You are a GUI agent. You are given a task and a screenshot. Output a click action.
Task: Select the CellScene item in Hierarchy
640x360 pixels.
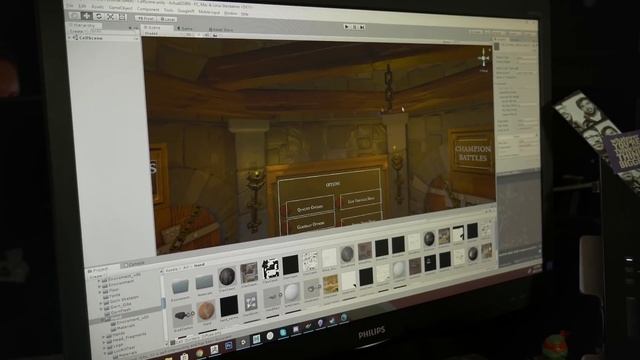91,38
